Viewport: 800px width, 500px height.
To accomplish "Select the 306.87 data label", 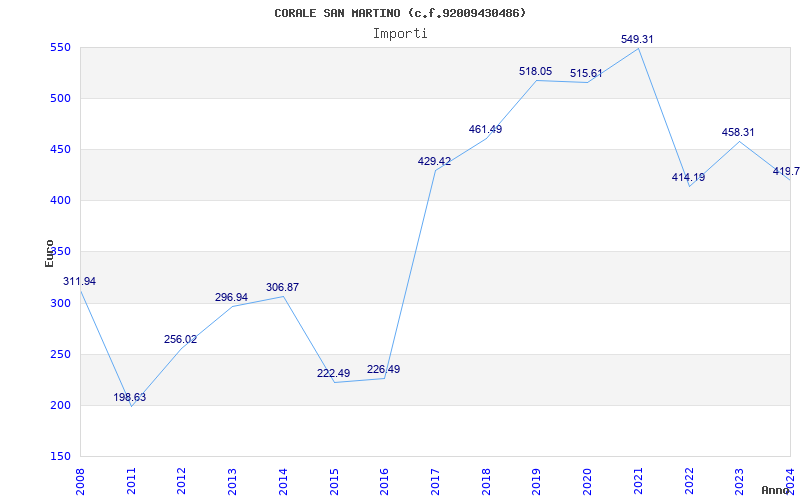I will [282, 287].
